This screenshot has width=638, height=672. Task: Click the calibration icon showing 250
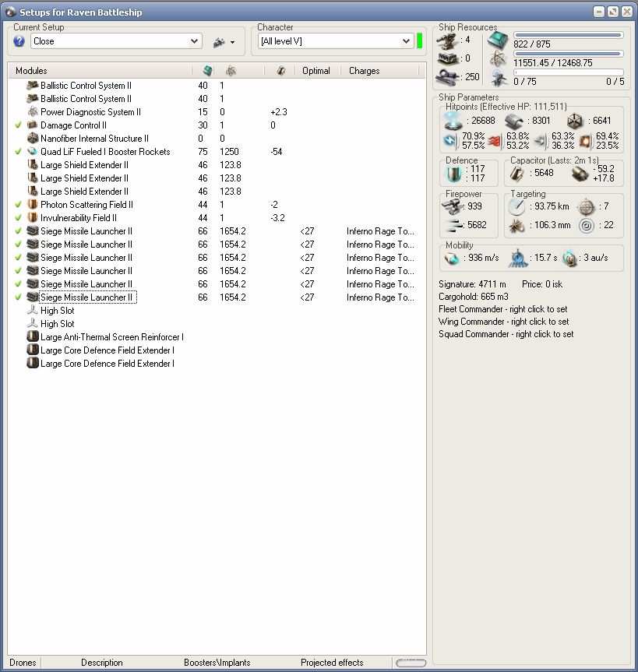449,77
